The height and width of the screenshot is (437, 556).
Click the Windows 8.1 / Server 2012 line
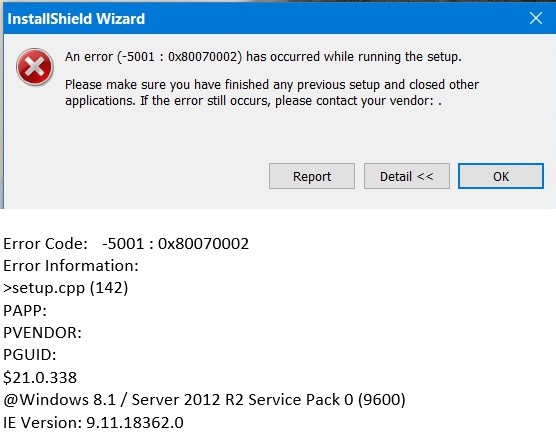tap(204, 400)
